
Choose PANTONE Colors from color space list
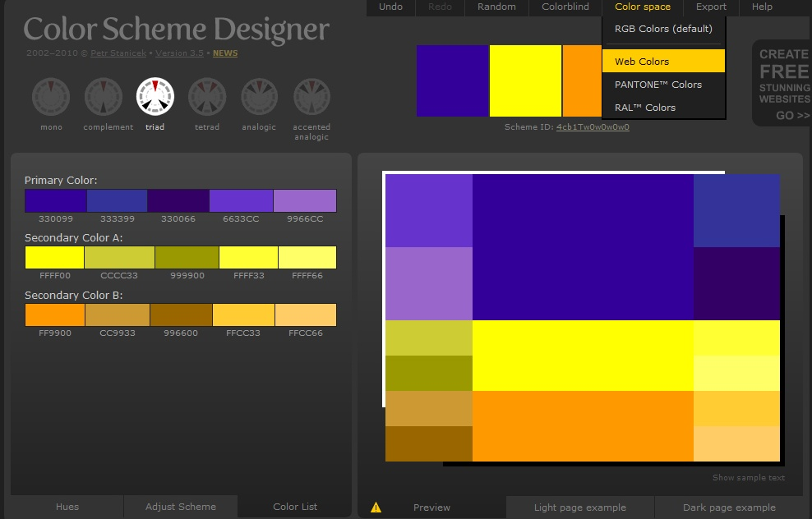pyautogui.click(x=657, y=85)
